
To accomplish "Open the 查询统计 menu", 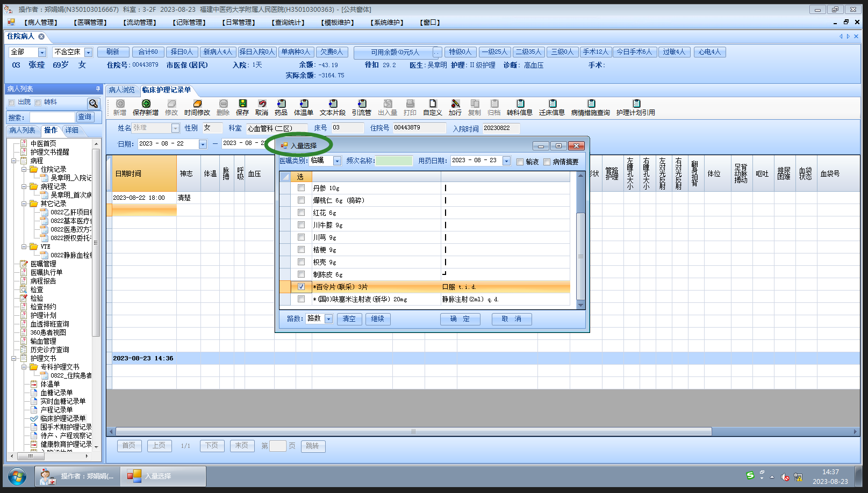I will [x=288, y=23].
